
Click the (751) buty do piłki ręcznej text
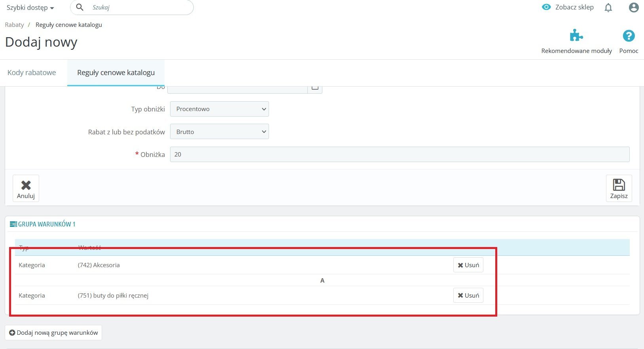113,296
